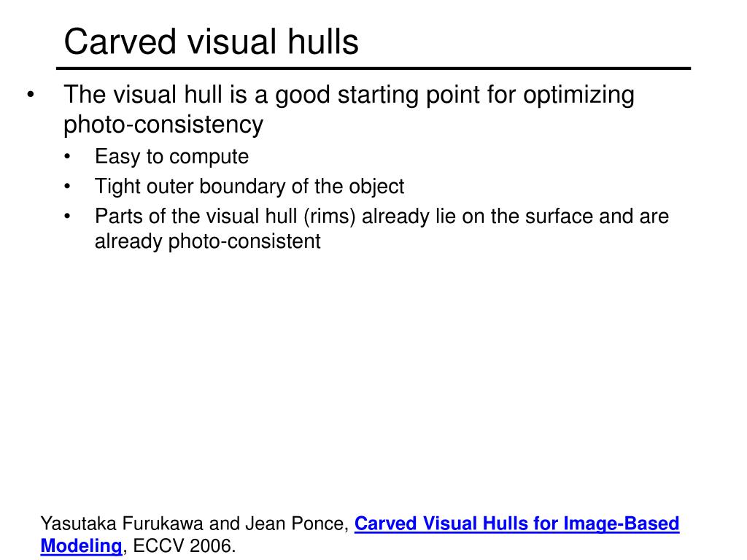747x560 pixels.
Task: Click the already photo-consistent text line
Action: (x=208, y=241)
